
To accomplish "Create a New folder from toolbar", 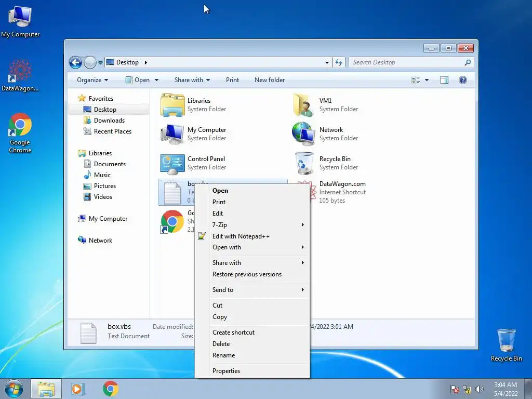I will click(x=270, y=80).
